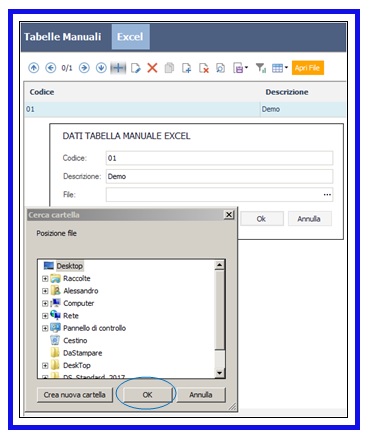369x438 pixels.
Task: Click the filter funnel icon
Action: 261,68
